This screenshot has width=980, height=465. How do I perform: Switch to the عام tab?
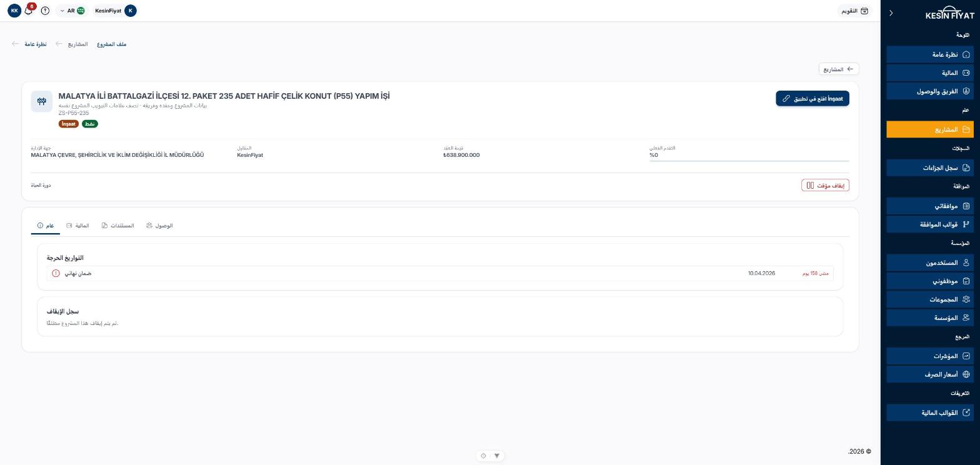tap(46, 226)
